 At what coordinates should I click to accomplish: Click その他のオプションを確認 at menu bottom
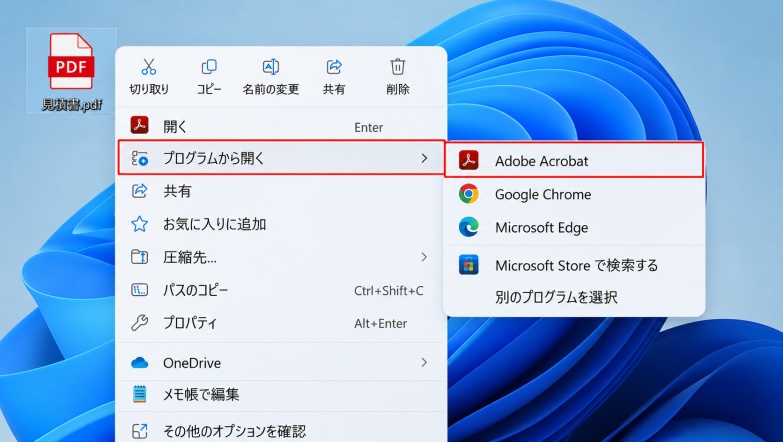[x=281, y=431]
